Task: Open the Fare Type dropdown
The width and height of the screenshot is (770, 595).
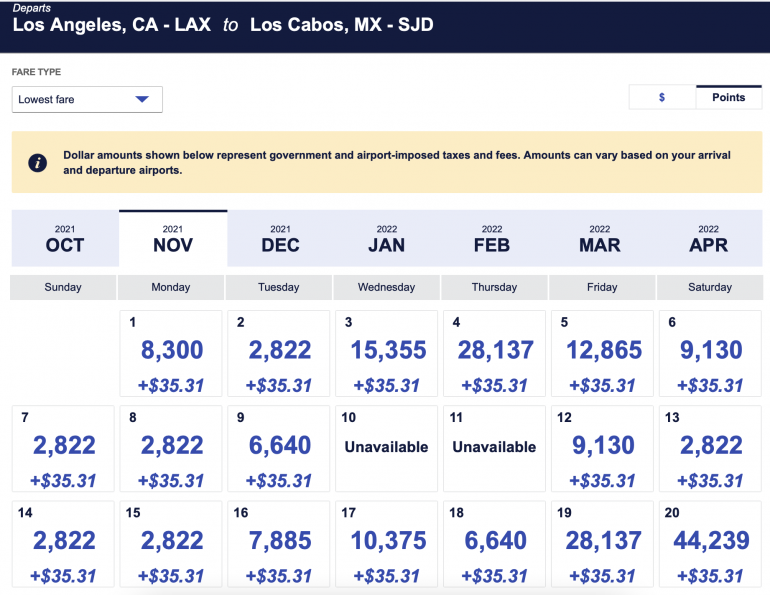Action: pyautogui.click(x=87, y=99)
